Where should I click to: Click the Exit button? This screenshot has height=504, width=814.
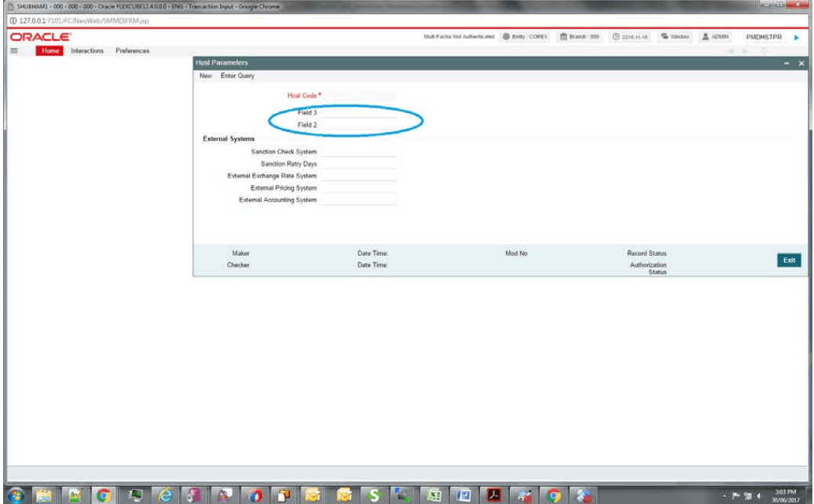click(789, 261)
